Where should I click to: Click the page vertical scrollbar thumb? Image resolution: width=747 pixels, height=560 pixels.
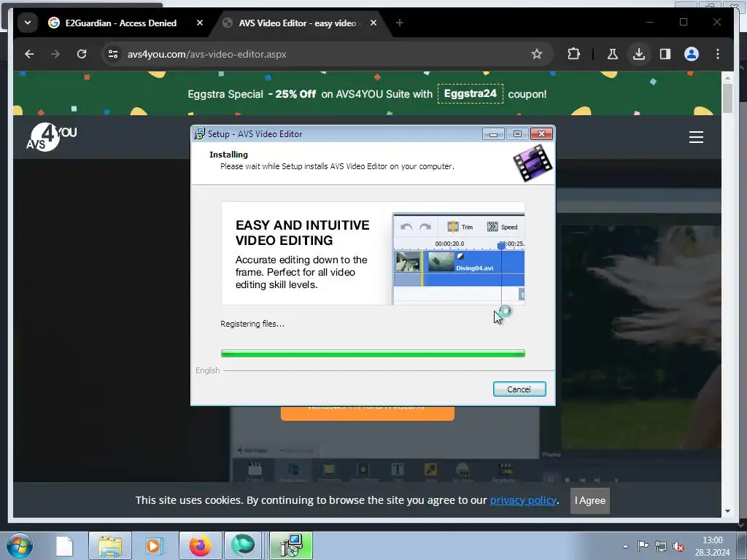tap(727, 98)
